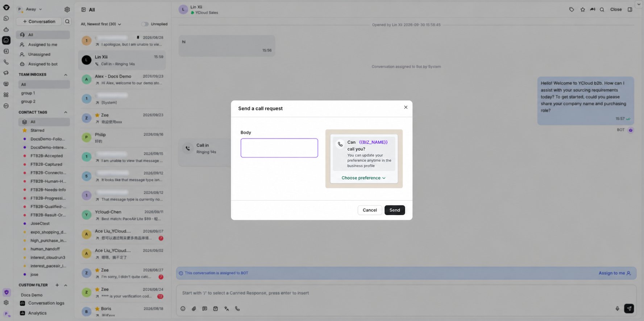Star the conversation with star icon
This screenshot has width=644, height=321.
582,10
